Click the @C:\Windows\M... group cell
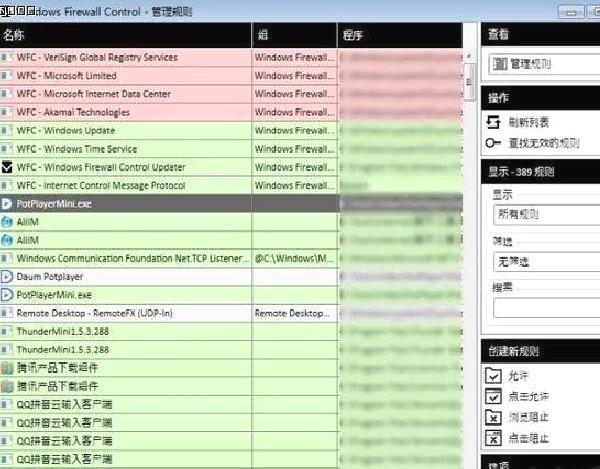 [x=294, y=259]
